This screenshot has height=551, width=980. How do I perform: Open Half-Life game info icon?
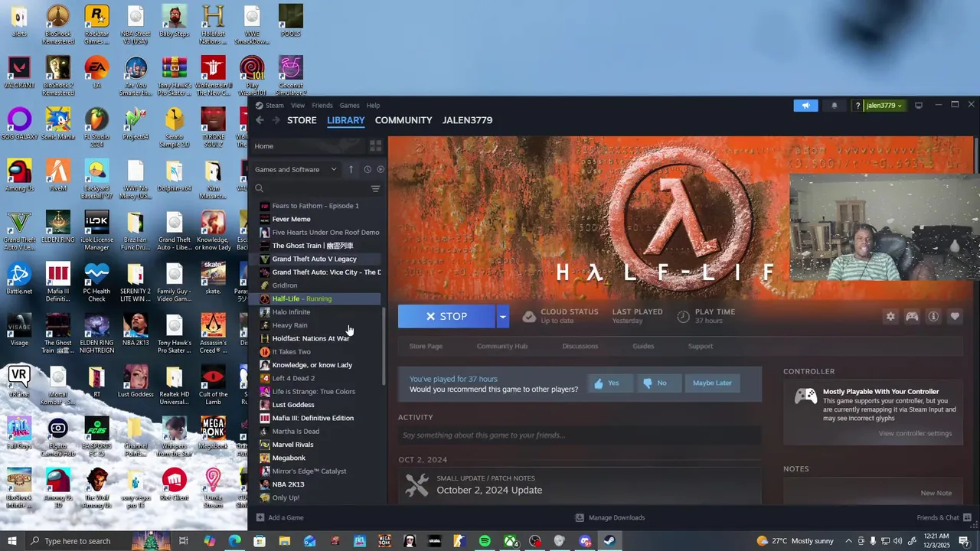click(x=933, y=316)
